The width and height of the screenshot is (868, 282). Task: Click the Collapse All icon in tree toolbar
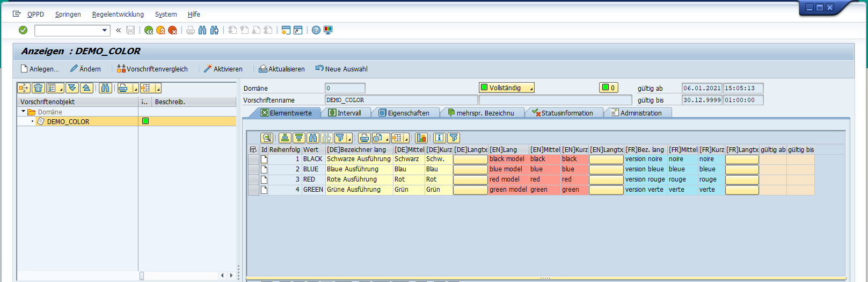pyautogui.click(x=86, y=88)
